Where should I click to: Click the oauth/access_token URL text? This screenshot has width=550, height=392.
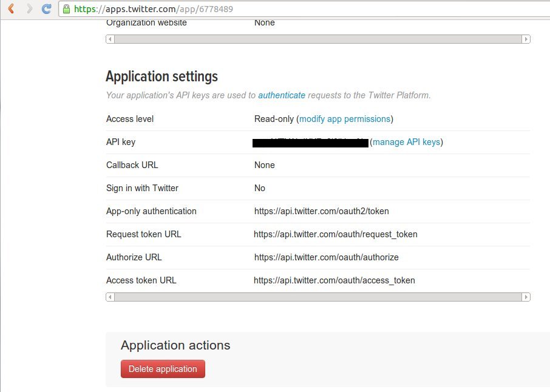(334, 280)
